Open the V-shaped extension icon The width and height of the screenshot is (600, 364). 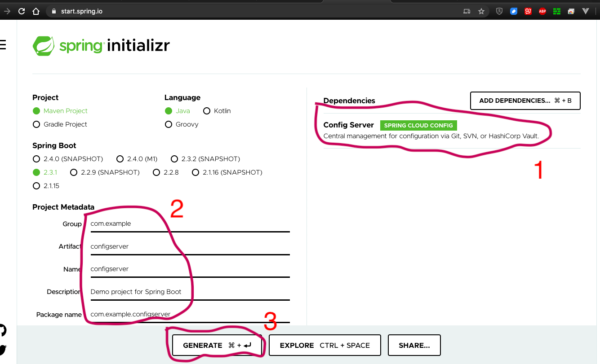click(x=586, y=11)
